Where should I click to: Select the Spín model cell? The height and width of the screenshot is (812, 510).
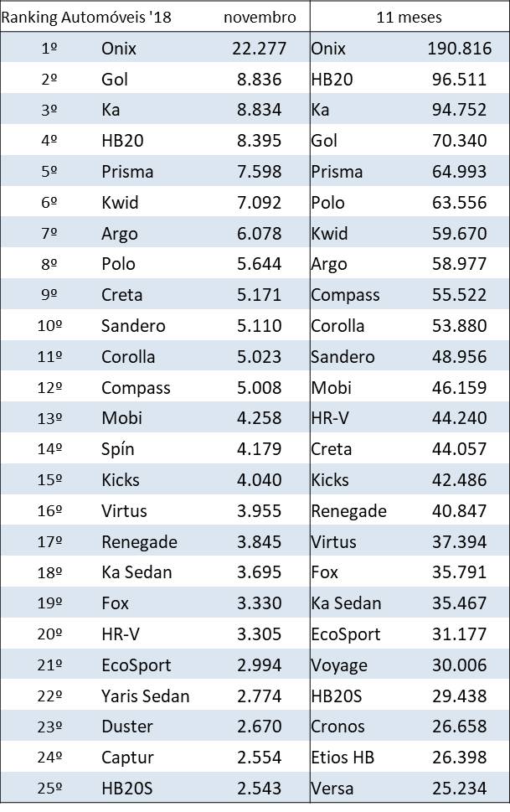coord(117,449)
